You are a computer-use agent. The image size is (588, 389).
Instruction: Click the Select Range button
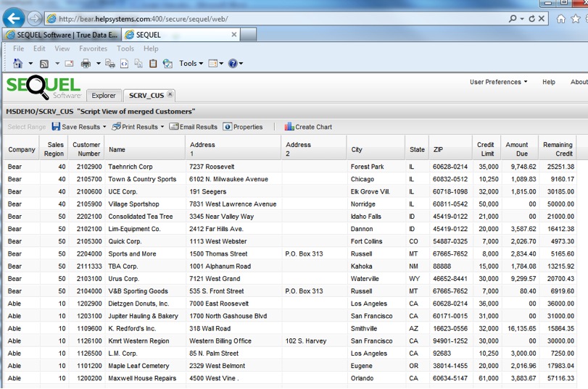tap(27, 127)
